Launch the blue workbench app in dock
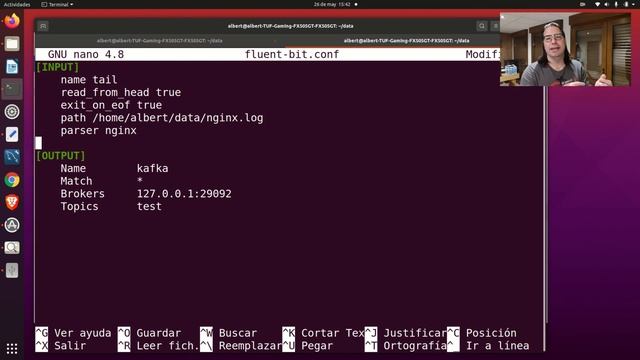 coord(12,157)
